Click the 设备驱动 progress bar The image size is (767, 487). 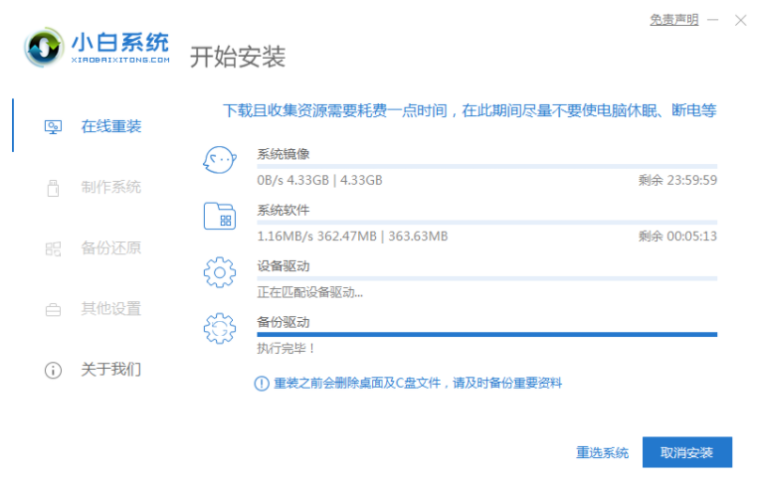coord(487,278)
